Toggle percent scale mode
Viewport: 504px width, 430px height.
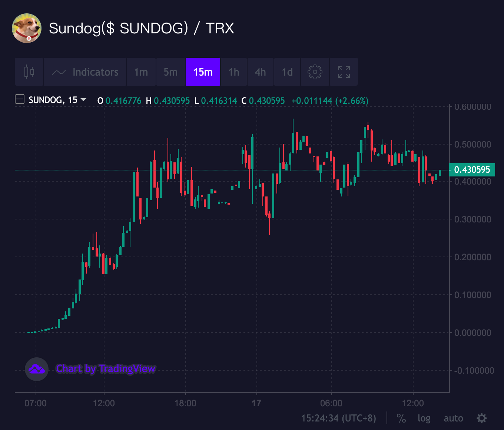(x=401, y=418)
